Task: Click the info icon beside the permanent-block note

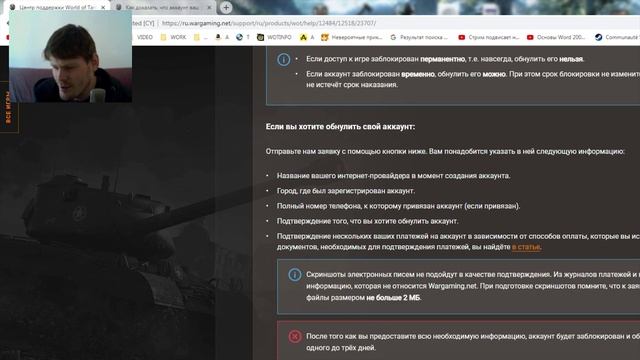Action: [x=284, y=60]
